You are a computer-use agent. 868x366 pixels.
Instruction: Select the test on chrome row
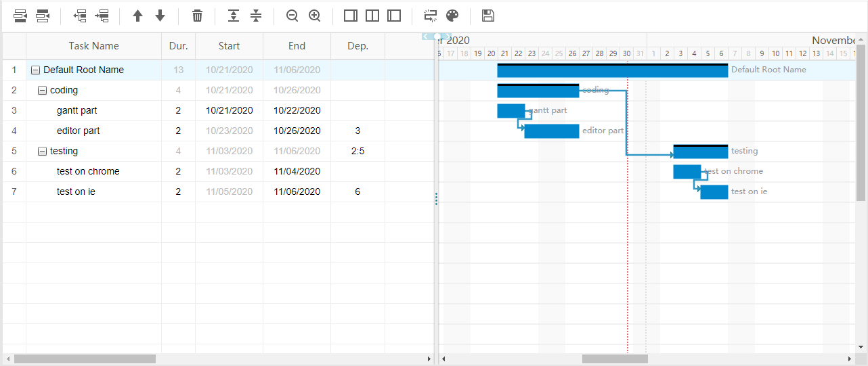(x=88, y=171)
